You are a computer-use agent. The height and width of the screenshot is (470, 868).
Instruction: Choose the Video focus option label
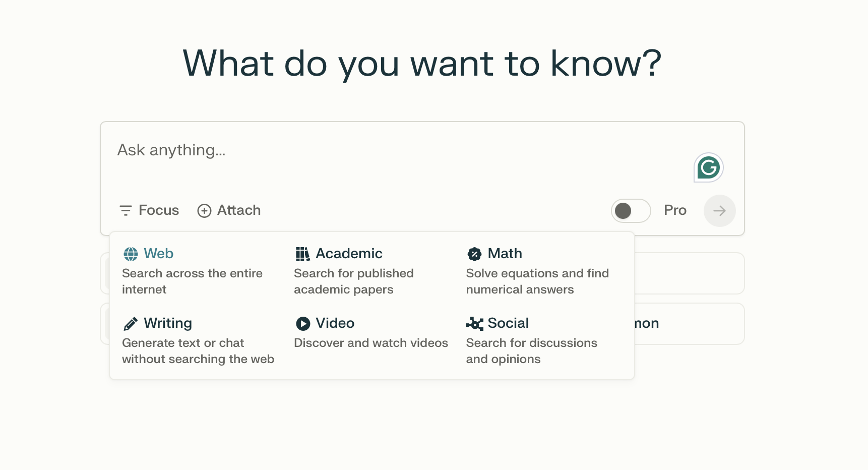(x=335, y=323)
